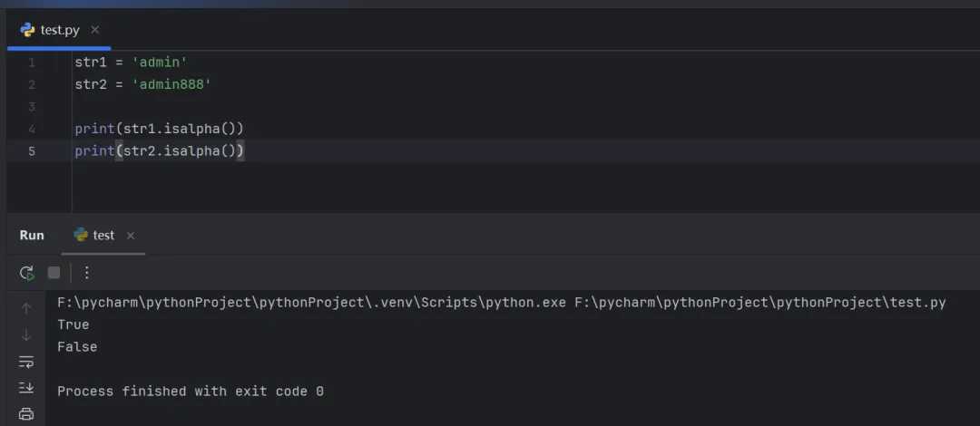Click the Run tool window title

(32, 236)
